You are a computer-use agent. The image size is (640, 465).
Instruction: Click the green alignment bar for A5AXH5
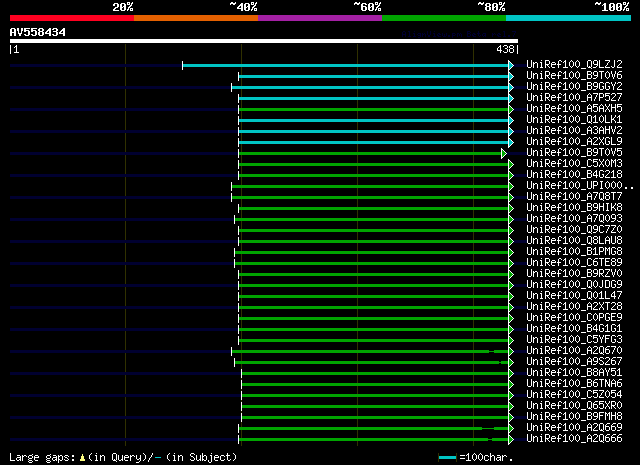(x=374, y=109)
